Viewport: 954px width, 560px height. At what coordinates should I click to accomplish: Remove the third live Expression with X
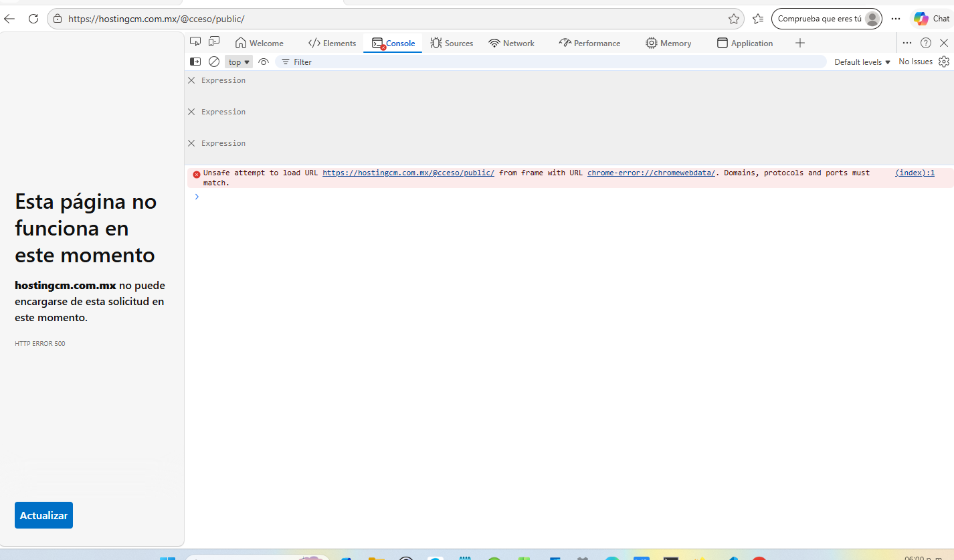[191, 143]
